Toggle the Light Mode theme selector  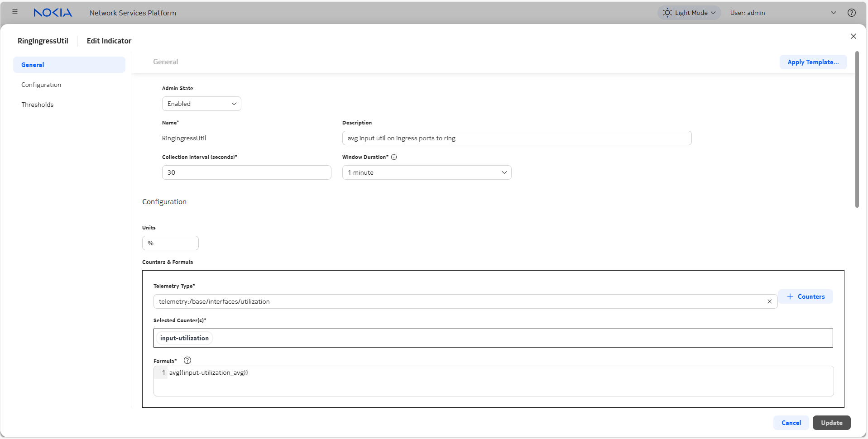coord(689,13)
